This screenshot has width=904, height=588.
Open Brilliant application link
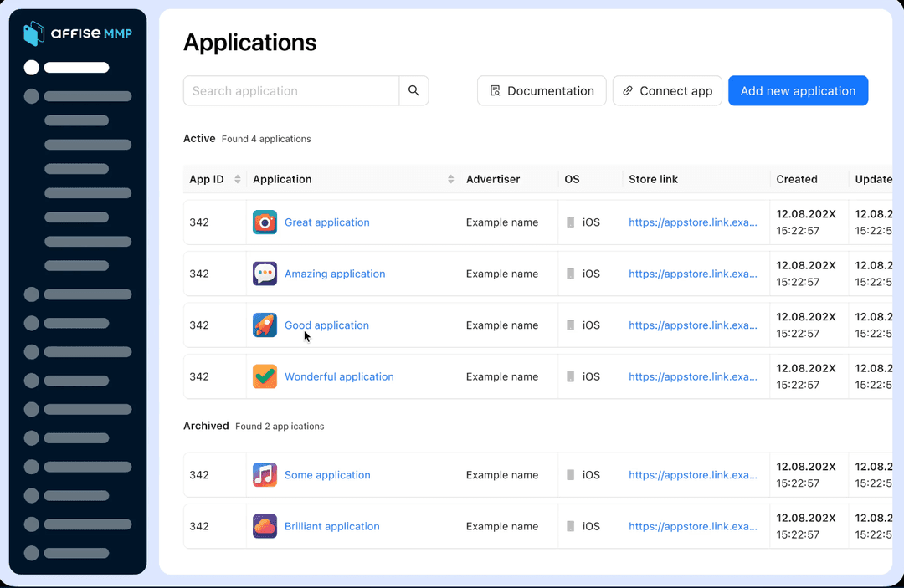click(332, 526)
